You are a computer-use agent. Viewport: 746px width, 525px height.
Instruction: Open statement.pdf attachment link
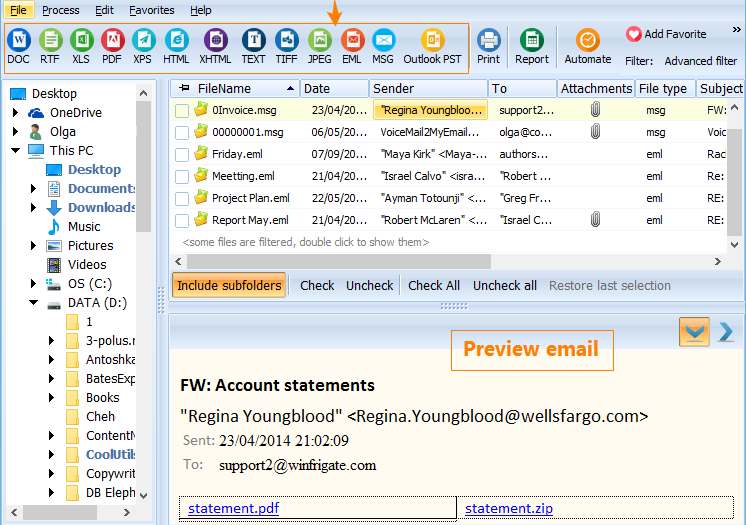point(233,508)
